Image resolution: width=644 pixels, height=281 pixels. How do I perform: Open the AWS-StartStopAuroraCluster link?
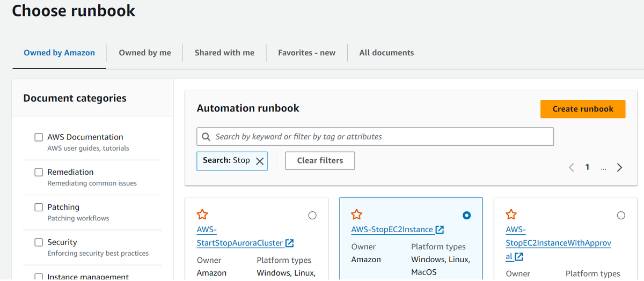click(240, 236)
